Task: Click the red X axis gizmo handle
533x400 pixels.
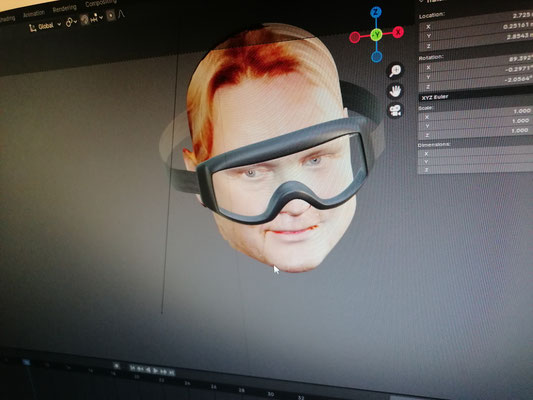Action: point(398,32)
